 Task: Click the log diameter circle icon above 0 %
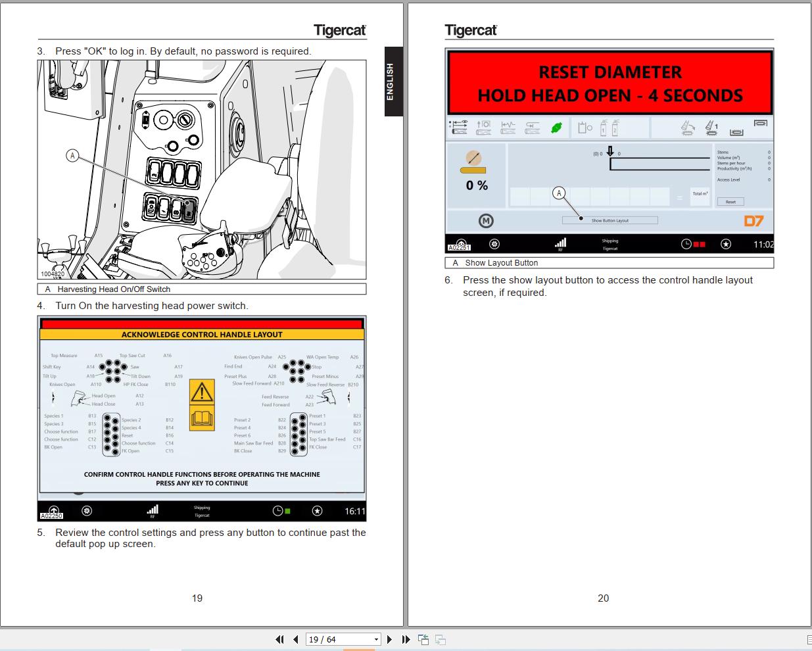473,158
